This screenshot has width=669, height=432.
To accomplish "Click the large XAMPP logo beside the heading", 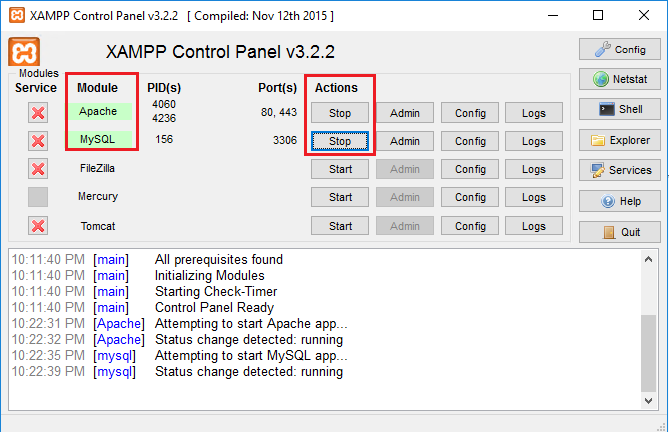I will tap(24, 52).
